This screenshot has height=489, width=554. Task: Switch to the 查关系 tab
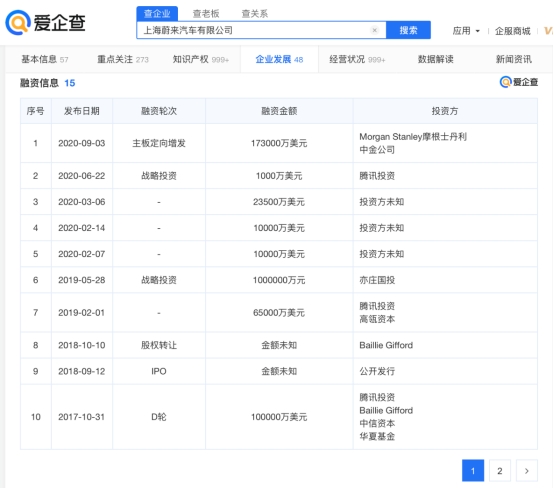coord(255,14)
